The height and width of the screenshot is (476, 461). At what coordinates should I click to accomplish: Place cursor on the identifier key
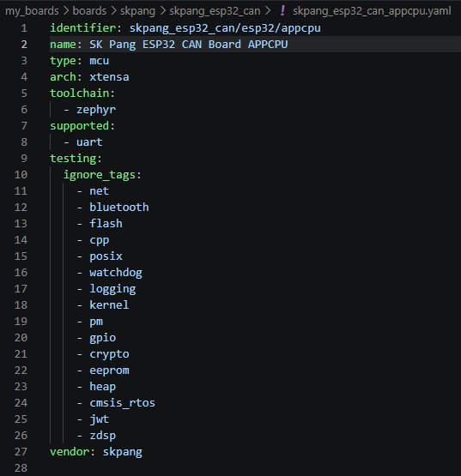pos(82,28)
